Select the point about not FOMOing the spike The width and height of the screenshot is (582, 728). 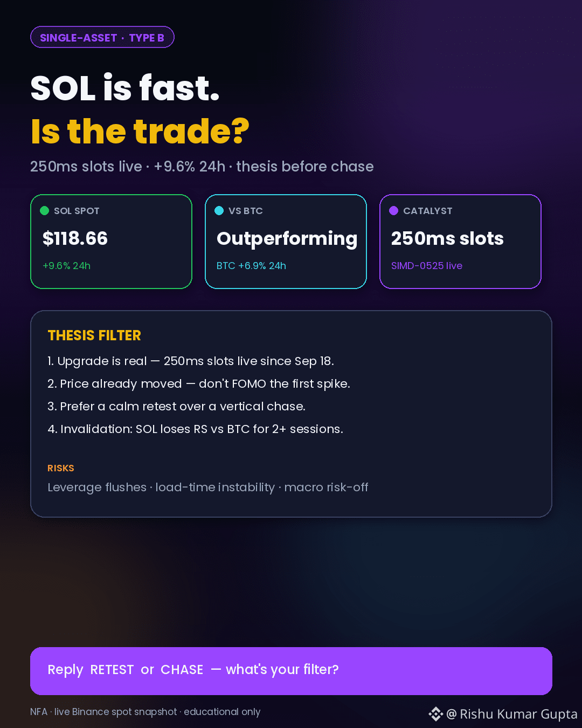(x=199, y=384)
